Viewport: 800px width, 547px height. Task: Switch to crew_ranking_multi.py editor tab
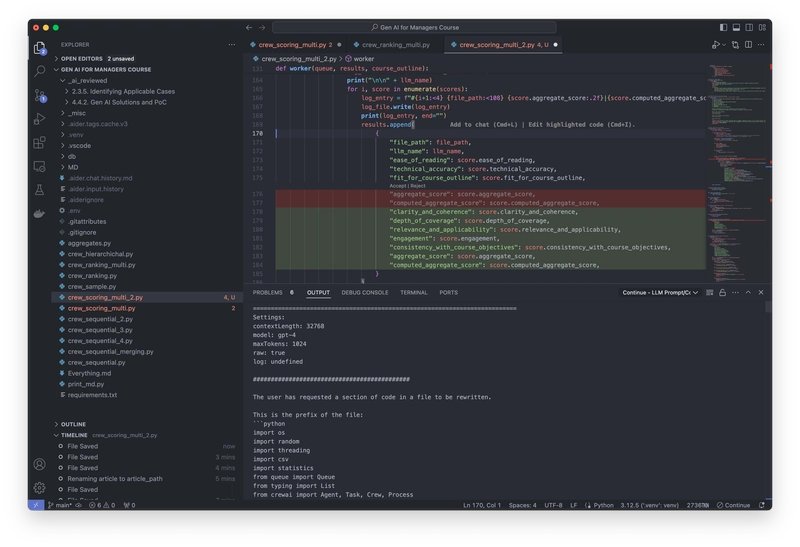coord(396,45)
